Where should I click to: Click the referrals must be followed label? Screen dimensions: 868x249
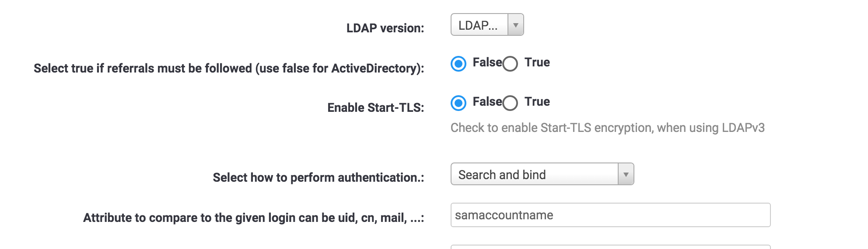(x=228, y=68)
